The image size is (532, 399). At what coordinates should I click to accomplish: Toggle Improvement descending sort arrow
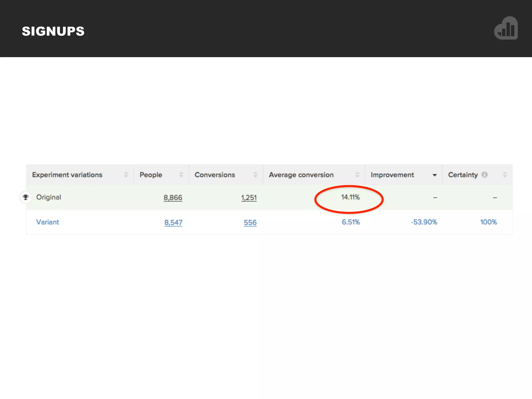point(435,175)
